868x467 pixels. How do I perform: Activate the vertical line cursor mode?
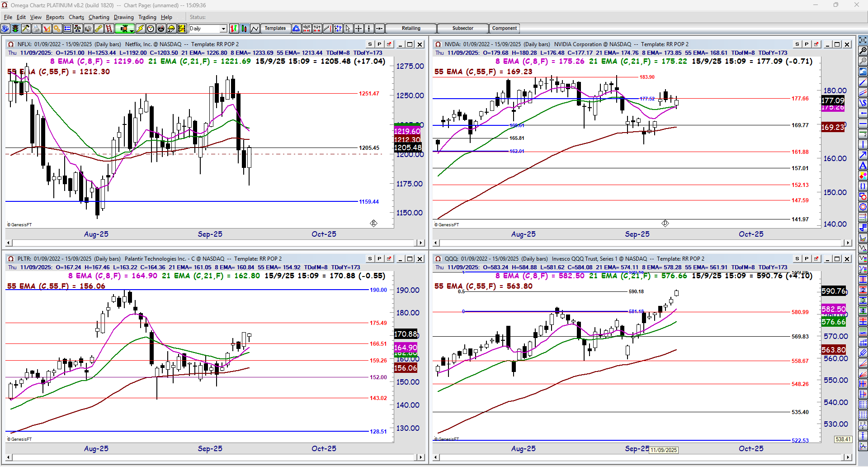coord(369,29)
